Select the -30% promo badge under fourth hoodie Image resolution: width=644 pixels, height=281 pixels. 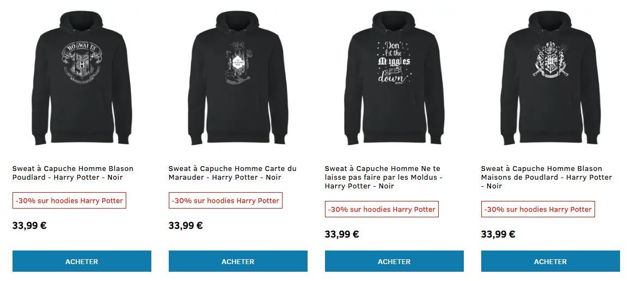coord(538,209)
